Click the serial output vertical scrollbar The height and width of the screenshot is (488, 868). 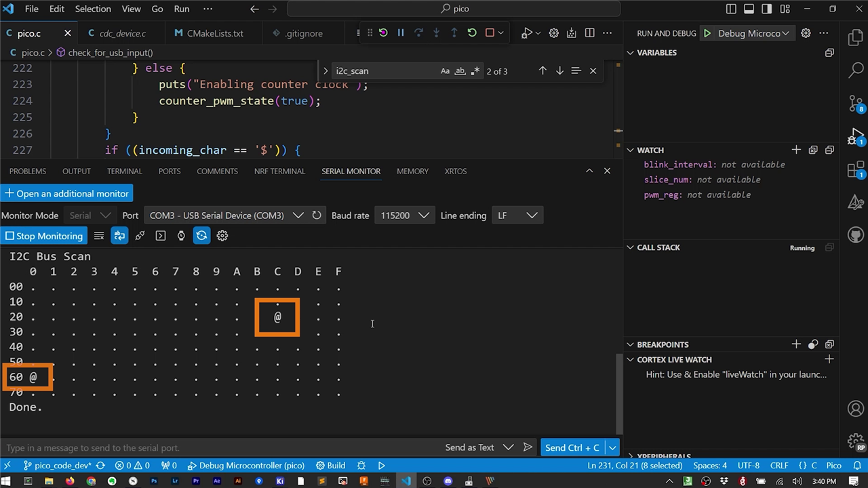pos(618,393)
